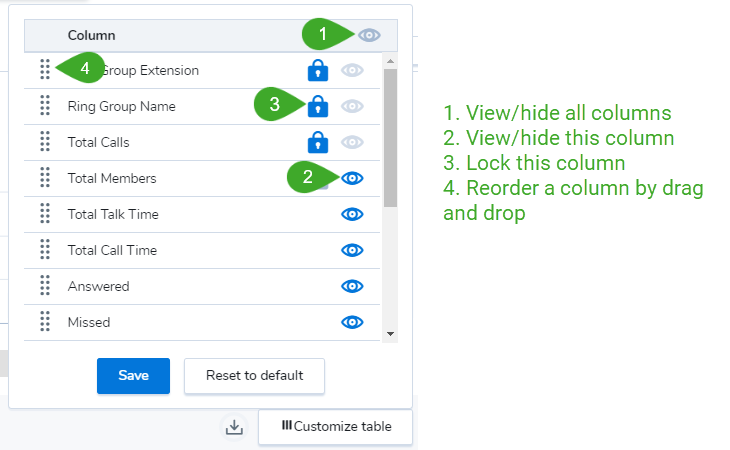The width and height of the screenshot is (730, 450).
Task: Click the lock icon for Total Calls
Action: pos(318,142)
